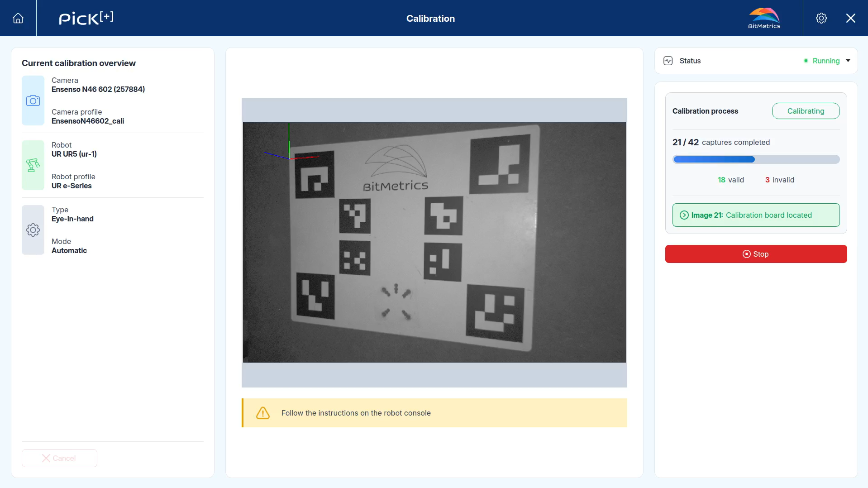Click the 3 invalid count
Image resolution: width=868 pixels, height=488 pixels.
pos(779,180)
